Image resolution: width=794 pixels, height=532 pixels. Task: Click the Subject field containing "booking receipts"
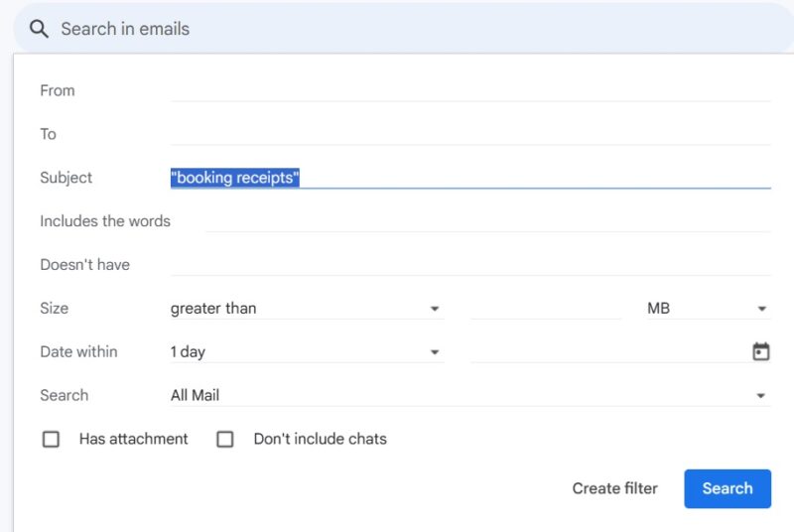coord(470,178)
